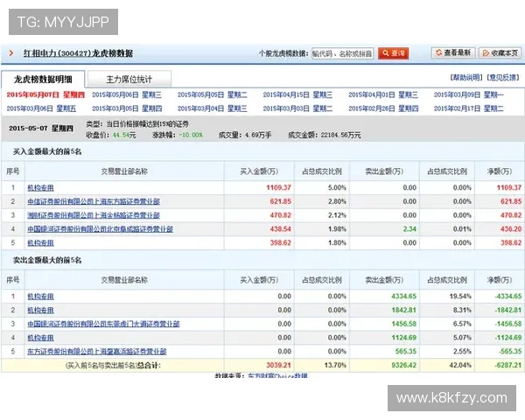Open the 中国银河证券 东莞 branch link

pos(103,324)
